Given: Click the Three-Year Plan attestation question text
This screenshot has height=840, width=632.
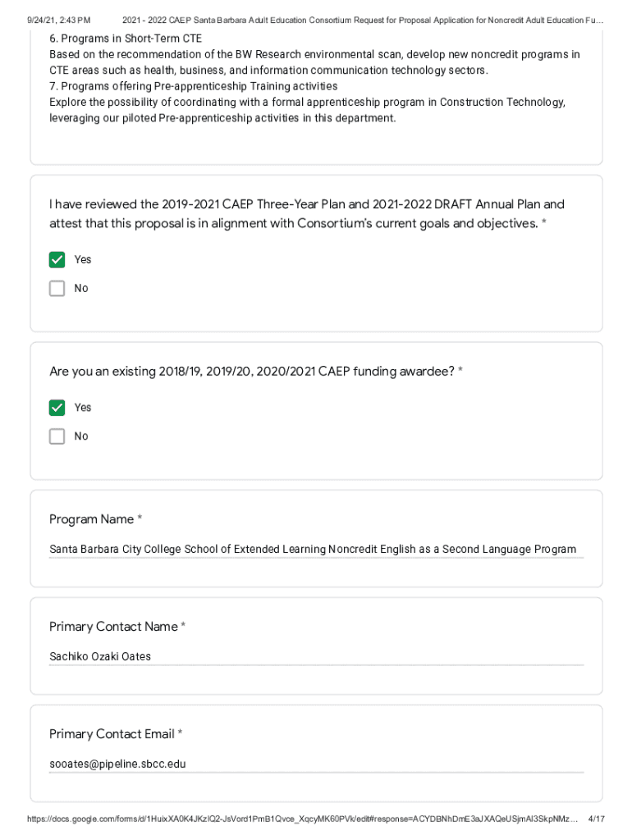Looking at the screenshot, I should pos(306,213).
